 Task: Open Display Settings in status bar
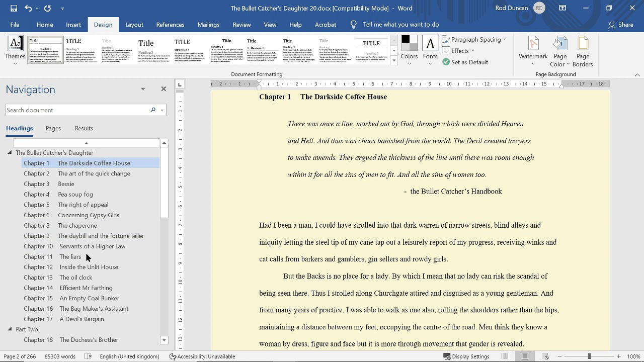tap(466, 356)
